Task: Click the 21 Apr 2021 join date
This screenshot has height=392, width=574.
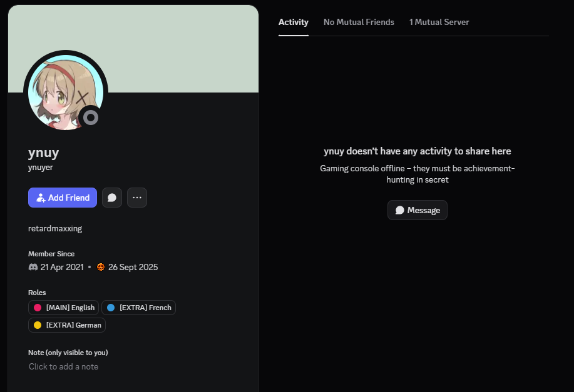Action: [62, 268]
